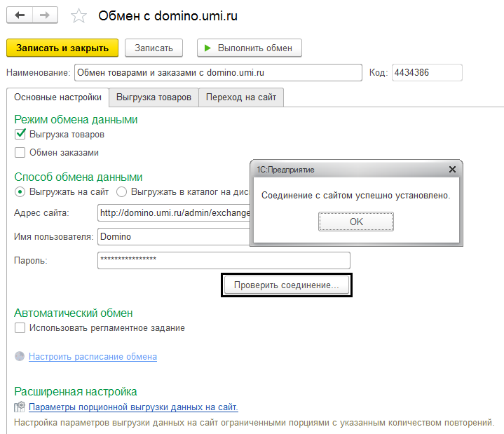
Task: Close the 1С:Предприятие message dialog
Action: 452,170
